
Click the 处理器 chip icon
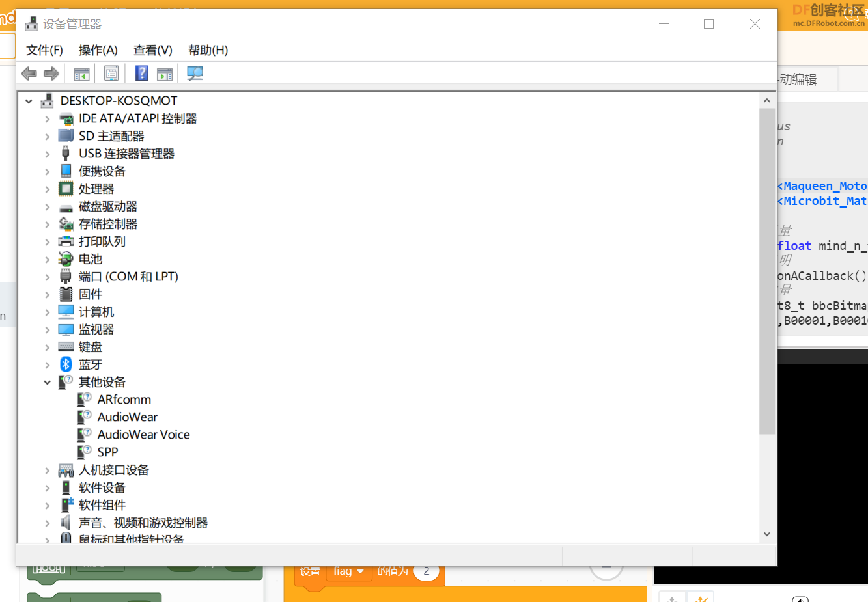(66, 189)
